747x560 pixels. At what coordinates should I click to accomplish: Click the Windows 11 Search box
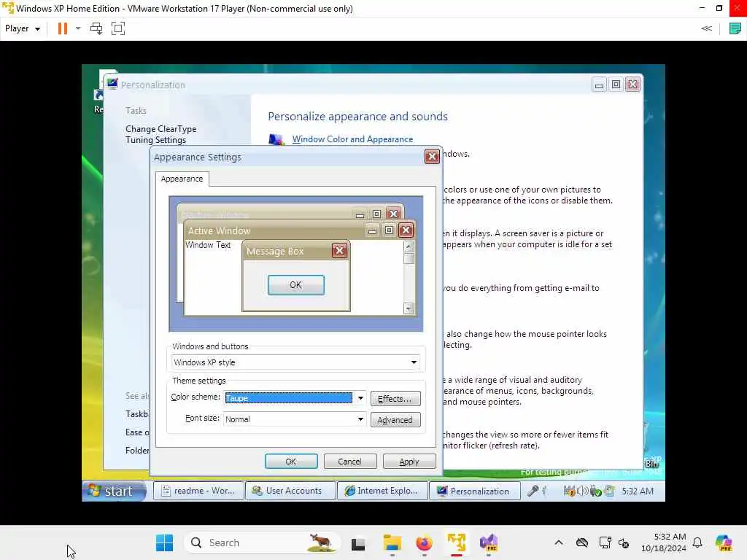[x=263, y=542]
